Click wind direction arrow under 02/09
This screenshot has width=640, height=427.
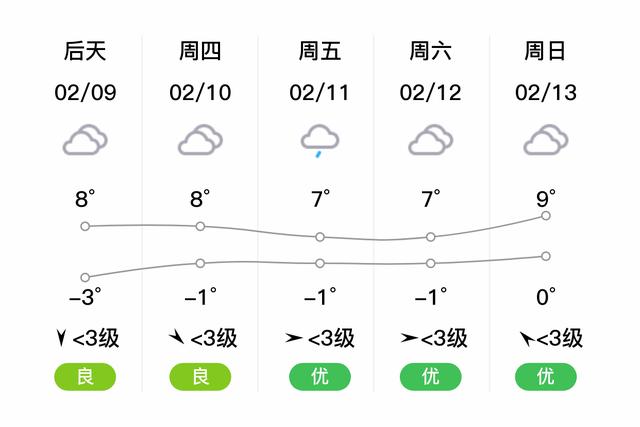(61, 338)
